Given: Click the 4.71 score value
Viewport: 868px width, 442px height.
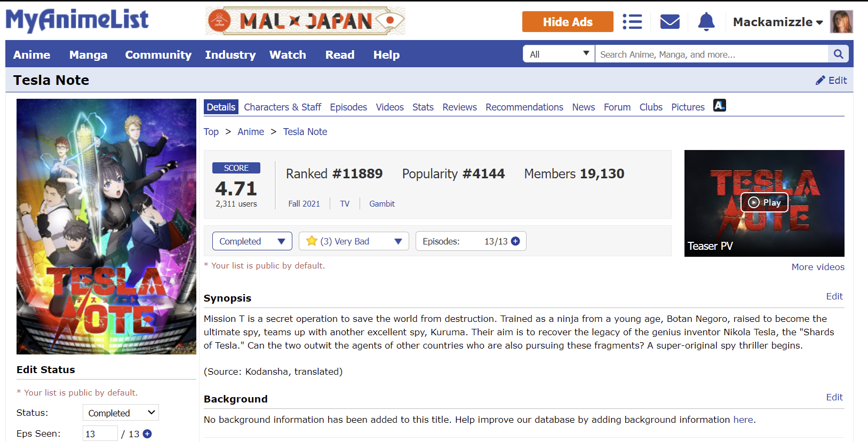Looking at the screenshot, I should pyautogui.click(x=236, y=188).
